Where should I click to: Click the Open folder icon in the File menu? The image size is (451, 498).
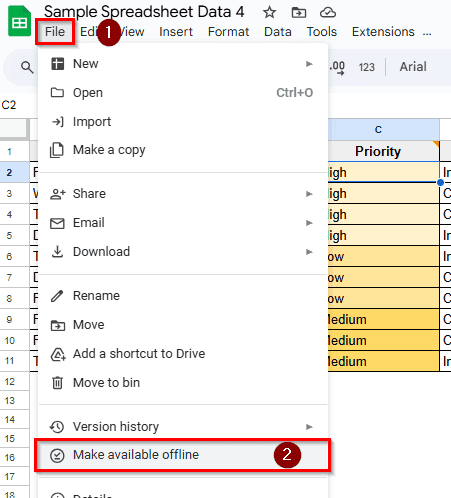click(57, 92)
